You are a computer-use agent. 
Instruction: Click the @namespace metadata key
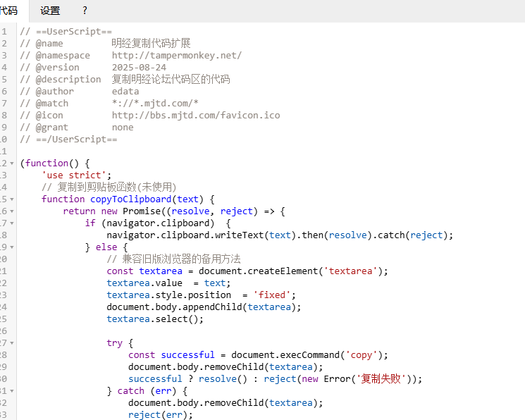(63, 55)
